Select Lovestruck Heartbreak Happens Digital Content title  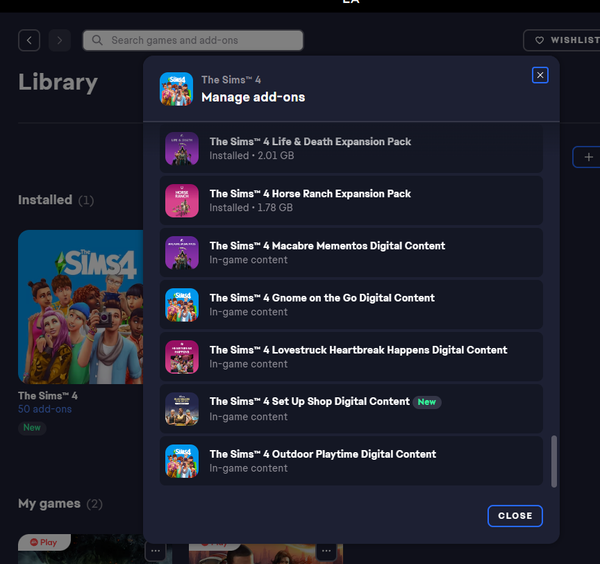point(358,350)
